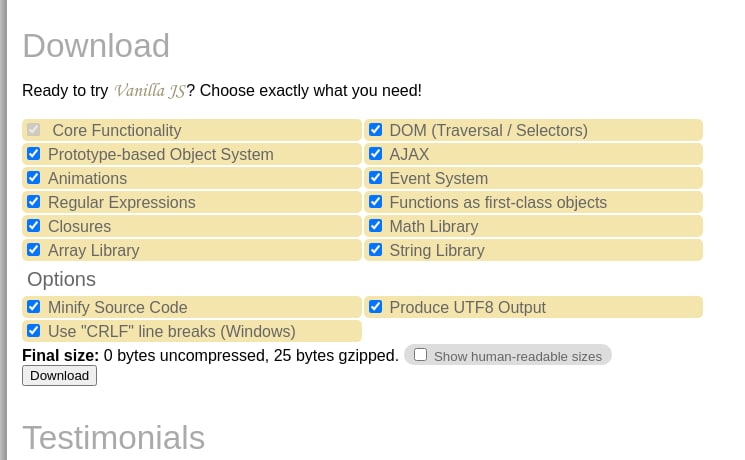The height and width of the screenshot is (460, 745).
Task: Click the Vanilla JS stylized text
Action: [x=150, y=90]
